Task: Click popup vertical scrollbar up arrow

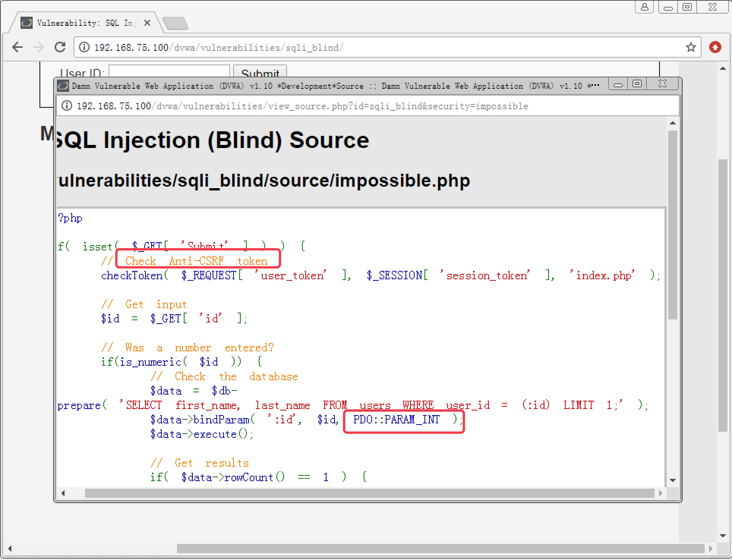Action: click(x=673, y=123)
